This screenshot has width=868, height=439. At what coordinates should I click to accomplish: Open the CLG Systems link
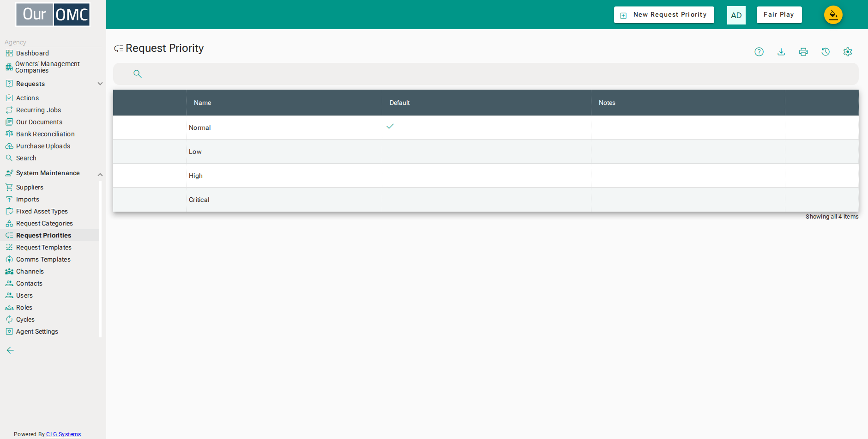63,434
